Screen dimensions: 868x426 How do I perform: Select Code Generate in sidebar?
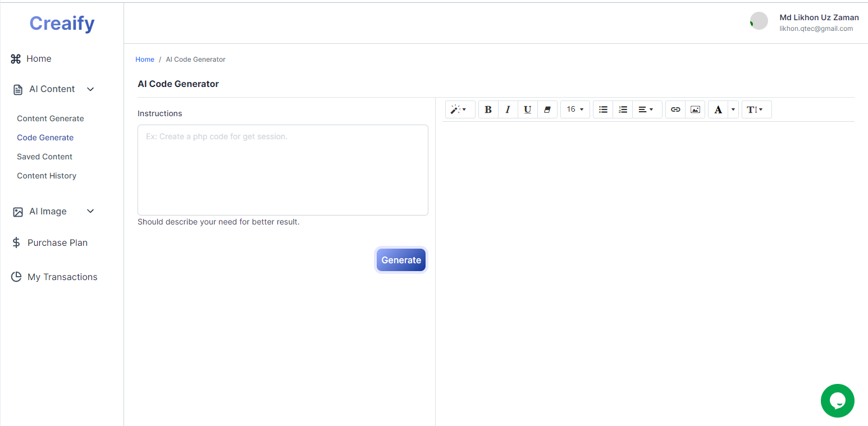tap(45, 138)
